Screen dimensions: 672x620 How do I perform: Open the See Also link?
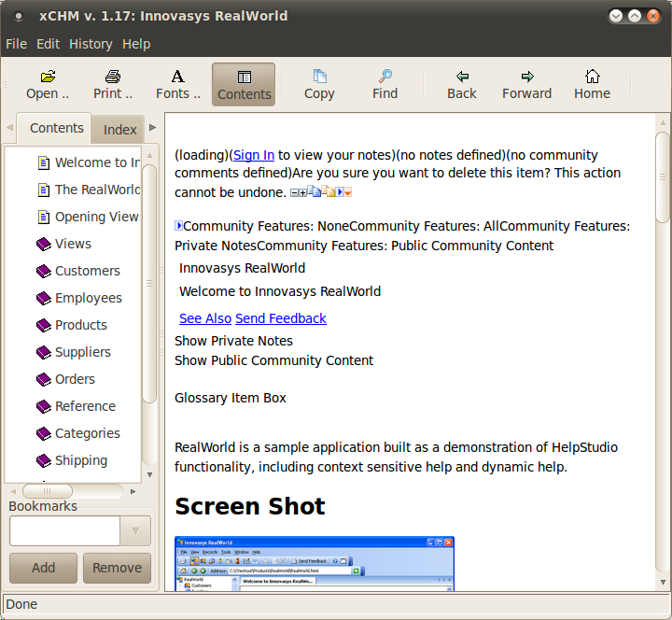[x=205, y=318]
